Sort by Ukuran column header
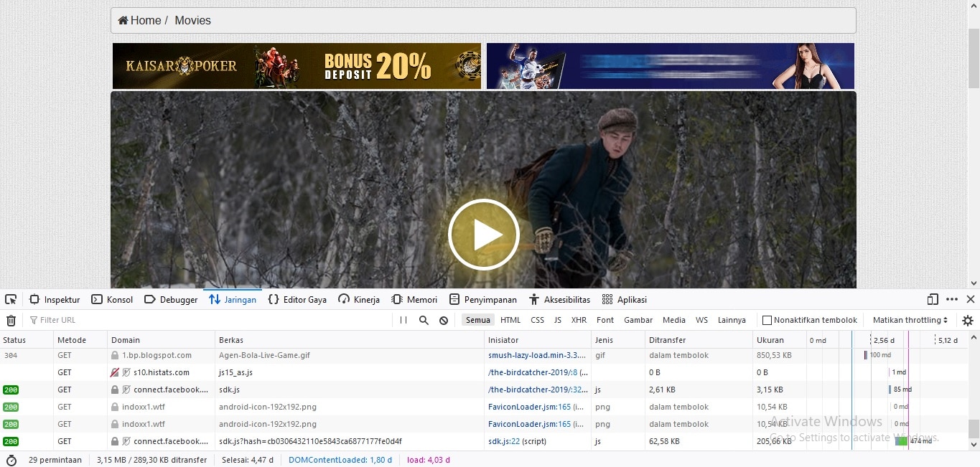The width and height of the screenshot is (980, 467). tap(779, 340)
